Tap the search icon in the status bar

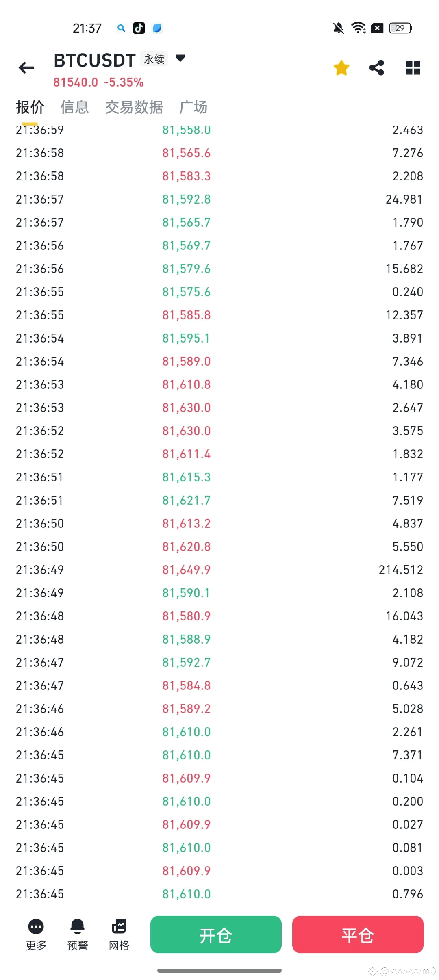[x=121, y=28]
